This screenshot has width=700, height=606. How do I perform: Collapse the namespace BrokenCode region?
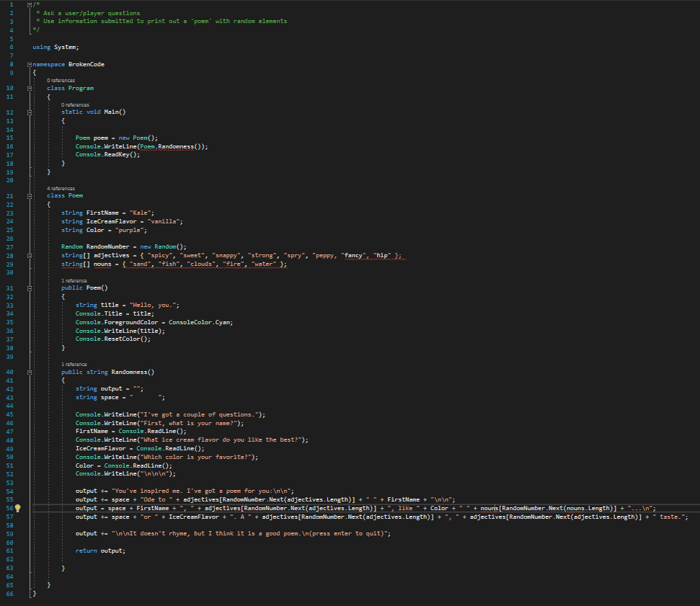(30, 65)
